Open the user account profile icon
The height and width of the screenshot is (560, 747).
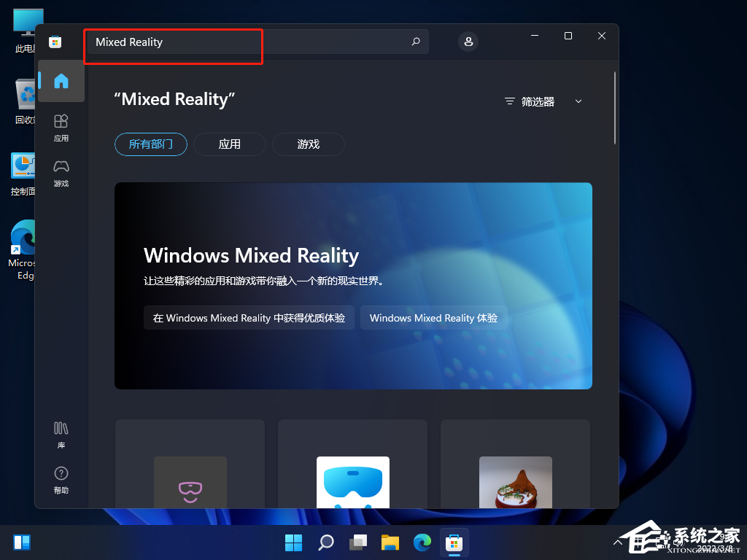[x=468, y=42]
